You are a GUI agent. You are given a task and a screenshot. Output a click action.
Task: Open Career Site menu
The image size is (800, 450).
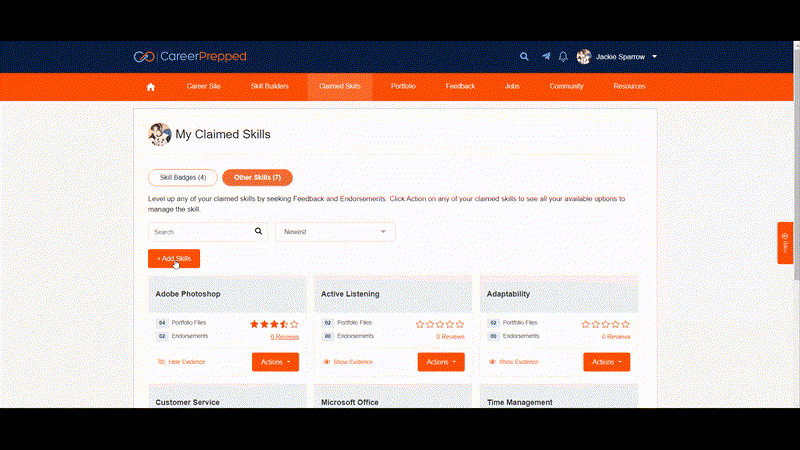click(203, 86)
